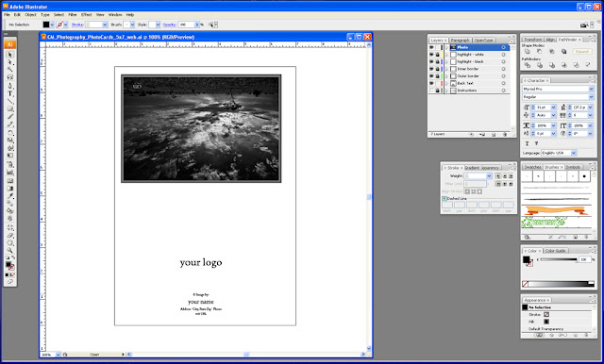Click the grayscale ramp bar in Color panel
Image resolution: width=604 pixels, height=364 pixels.
(558, 284)
